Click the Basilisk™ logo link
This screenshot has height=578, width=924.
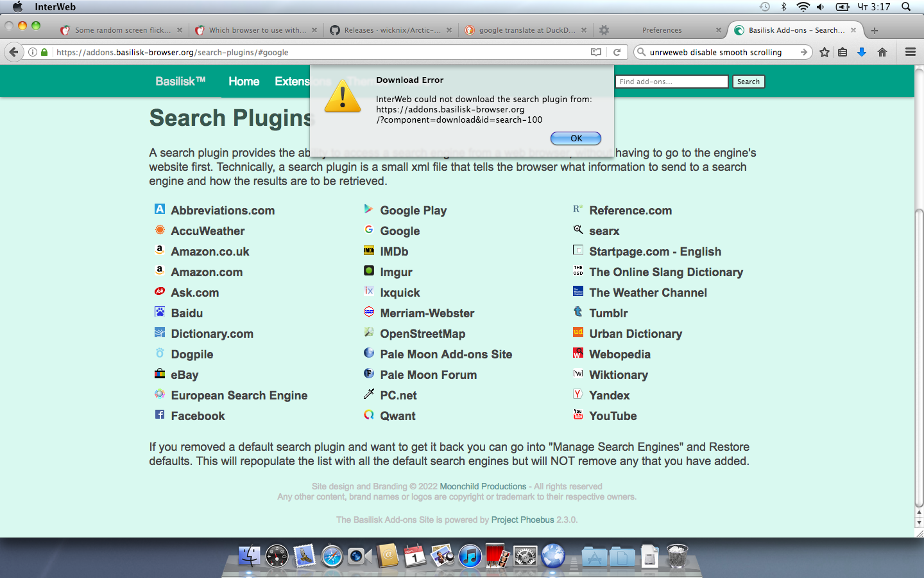click(x=180, y=82)
